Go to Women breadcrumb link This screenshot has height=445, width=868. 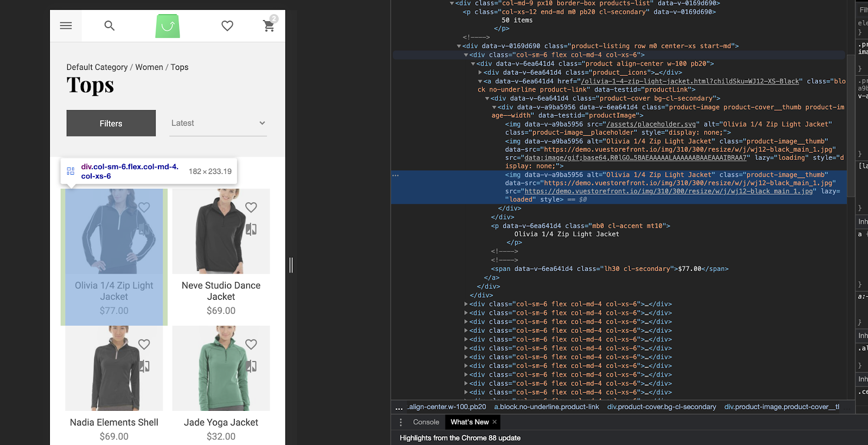pos(149,67)
